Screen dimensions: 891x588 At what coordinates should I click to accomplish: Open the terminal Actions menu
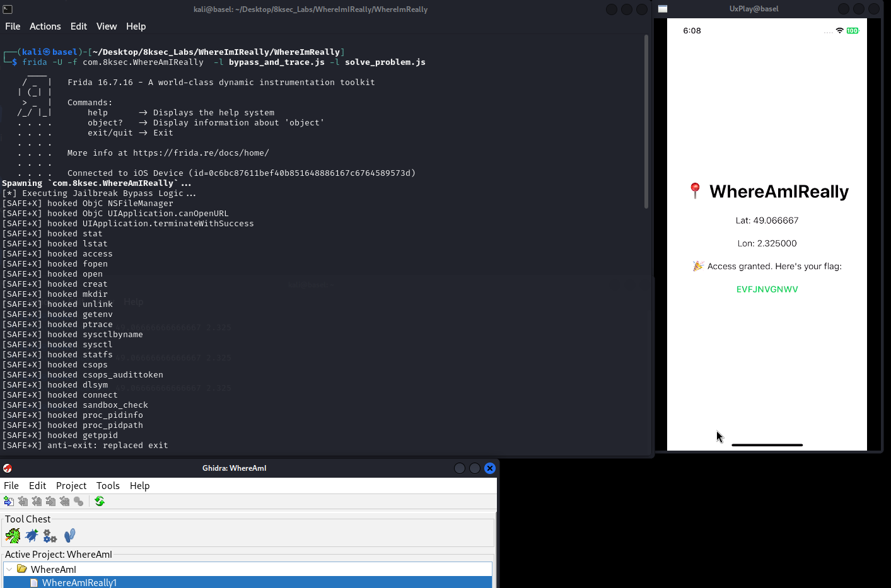pos(45,26)
